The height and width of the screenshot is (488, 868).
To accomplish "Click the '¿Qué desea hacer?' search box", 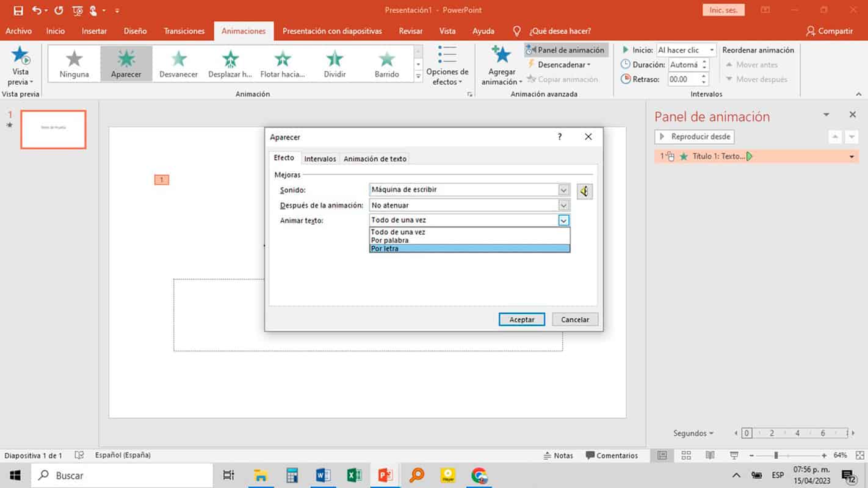I will point(560,31).
